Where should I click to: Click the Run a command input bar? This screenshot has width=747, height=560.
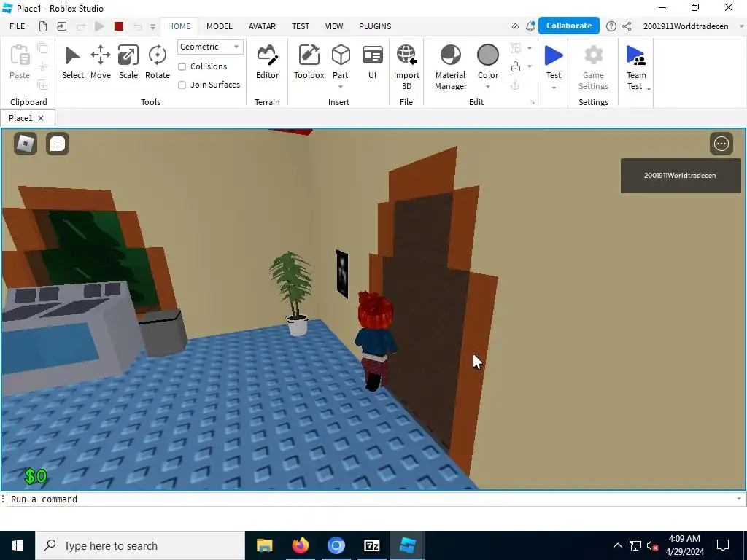(371, 499)
